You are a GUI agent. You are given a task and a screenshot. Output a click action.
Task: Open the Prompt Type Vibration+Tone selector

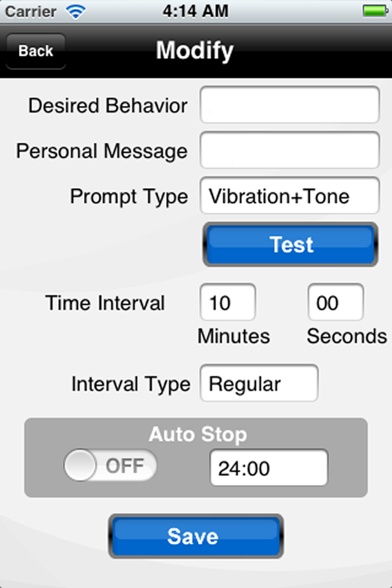[x=290, y=196]
